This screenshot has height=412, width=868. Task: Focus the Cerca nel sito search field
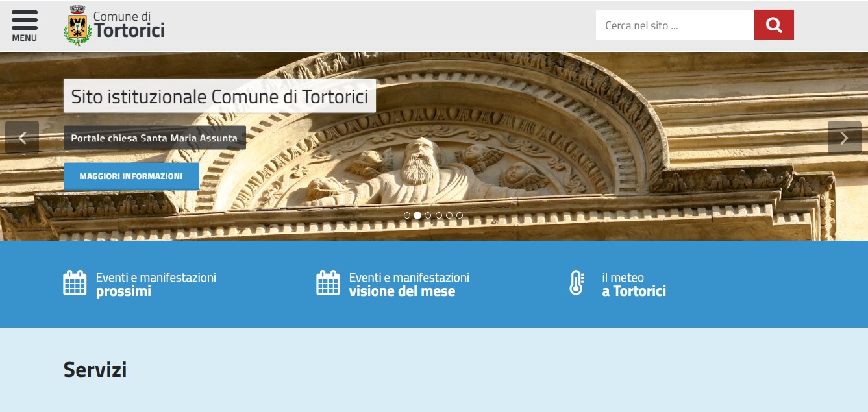click(675, 25)
